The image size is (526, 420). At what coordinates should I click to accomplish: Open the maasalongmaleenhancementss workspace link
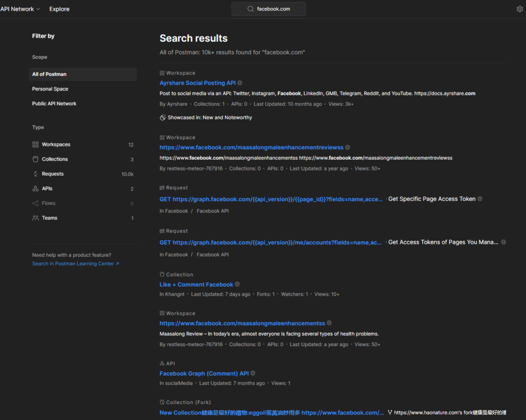point(242,323)
